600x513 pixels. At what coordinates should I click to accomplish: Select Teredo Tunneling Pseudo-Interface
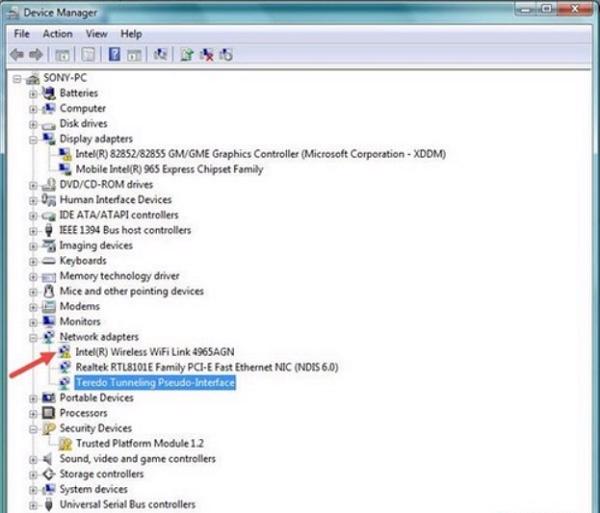coord(155,383)
